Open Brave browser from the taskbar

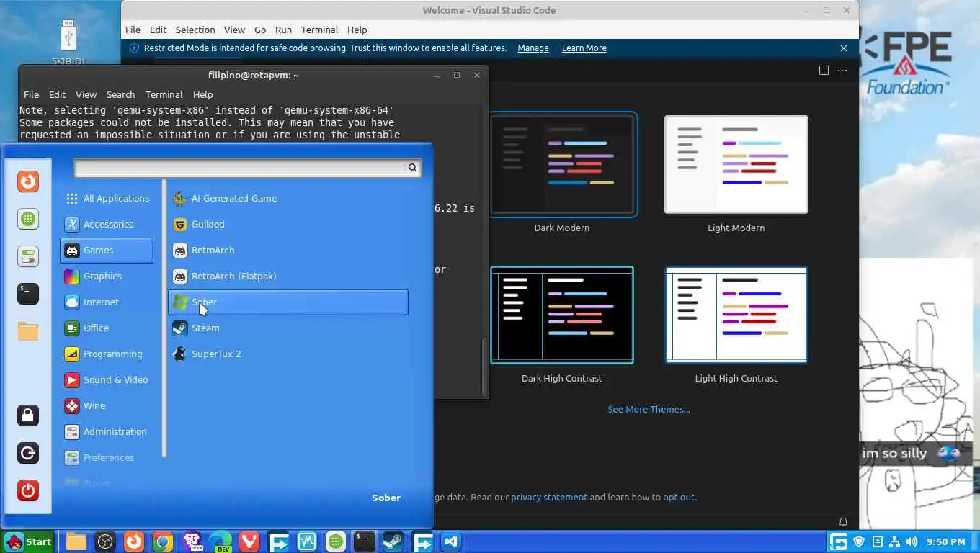point(192,542)
